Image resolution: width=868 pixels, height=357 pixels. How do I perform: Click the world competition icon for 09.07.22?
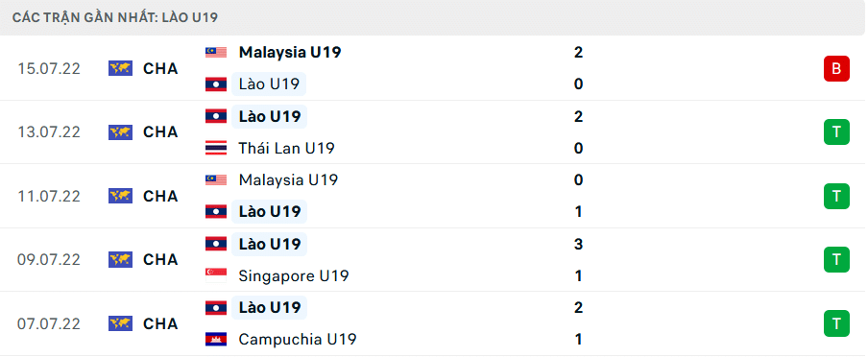[x=120, y=259]
